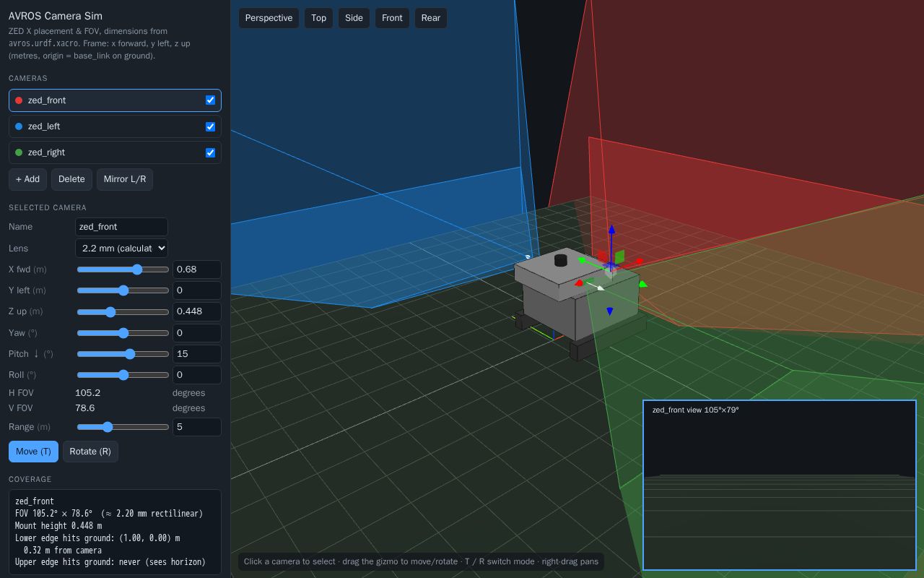Screen dimensions: 924x578
Task: Click the Mirror L/R button
Action: (x=125, y=179)
